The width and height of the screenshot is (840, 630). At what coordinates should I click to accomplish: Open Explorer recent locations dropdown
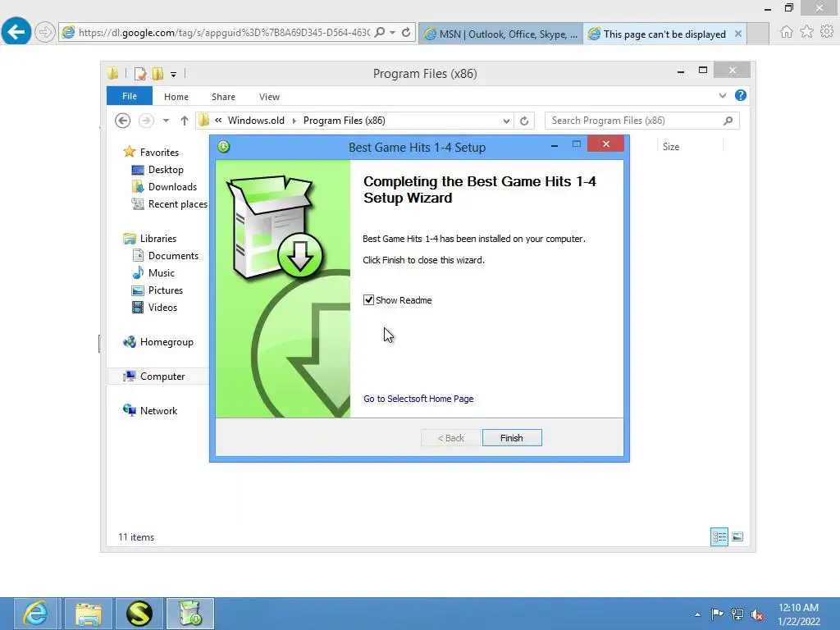[166, 121]
